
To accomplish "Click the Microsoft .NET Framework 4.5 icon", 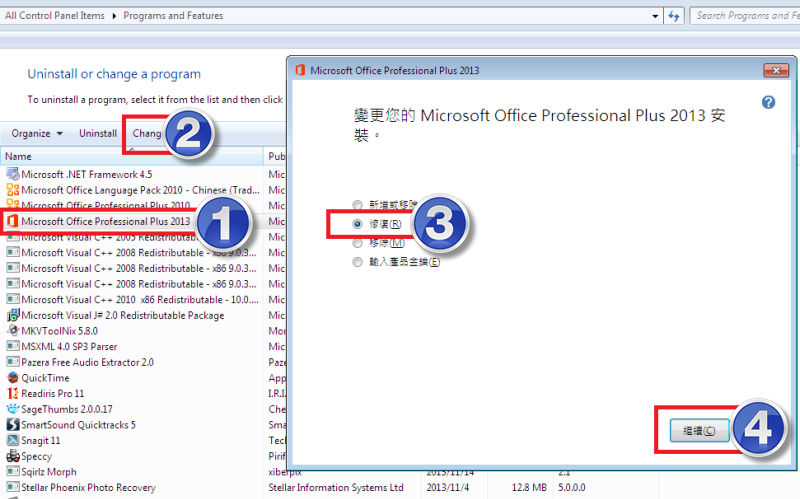I will (13, 174).
